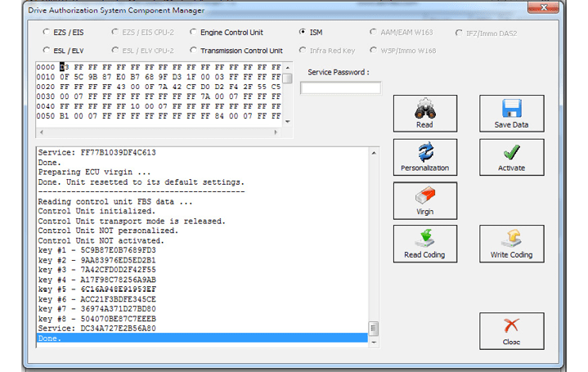The width and height of the screenshot is (588, 372).
Task: Click the Read binoculars icon button
Action: coord(424,113)
